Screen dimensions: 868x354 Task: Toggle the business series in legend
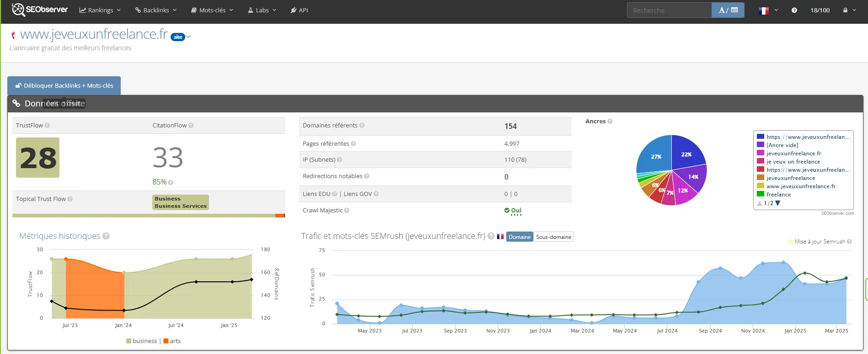tap(141, 341)
